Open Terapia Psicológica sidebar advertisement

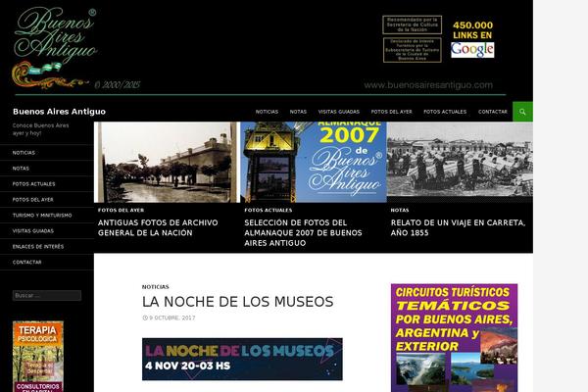pyautogui.click(x=38, y=357)
